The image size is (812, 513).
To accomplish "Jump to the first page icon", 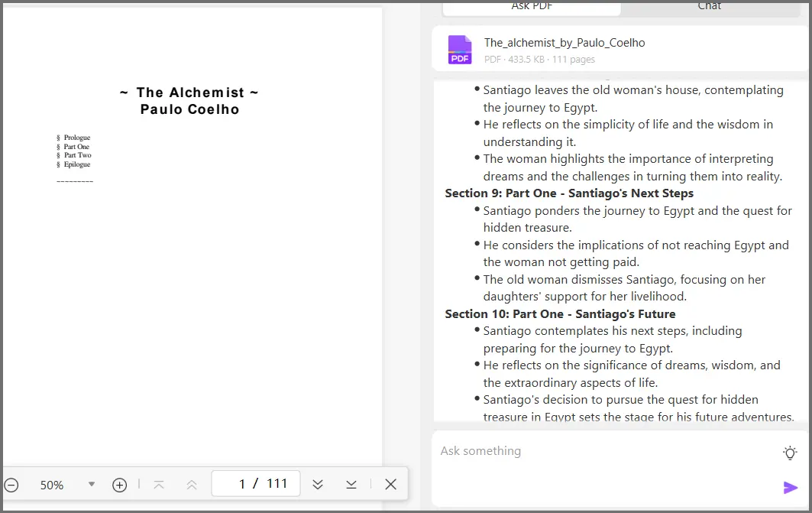I will 159,484.
